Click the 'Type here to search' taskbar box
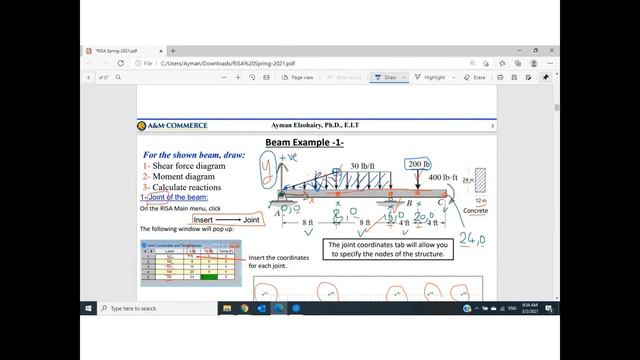The image size is (640, 360). click(x=157, y=308)
